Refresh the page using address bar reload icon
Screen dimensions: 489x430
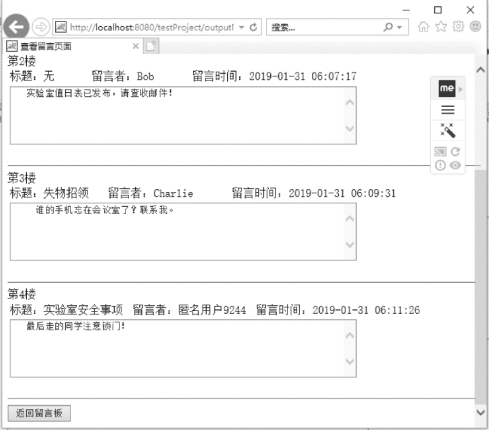click(x=253, y=27)
